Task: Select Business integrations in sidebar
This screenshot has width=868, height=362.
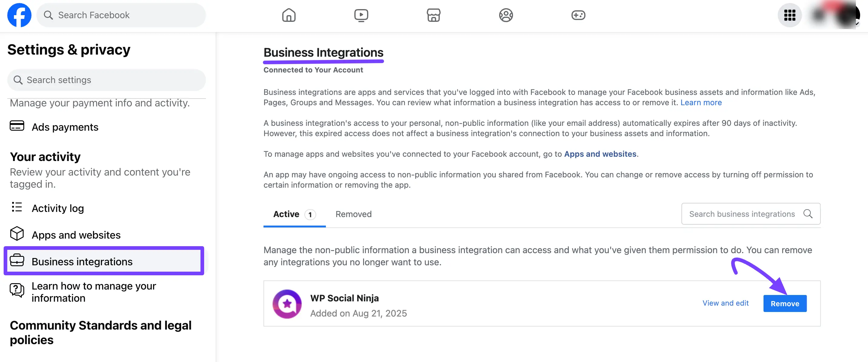Action: pyautogui.click(x=82, y=261)
